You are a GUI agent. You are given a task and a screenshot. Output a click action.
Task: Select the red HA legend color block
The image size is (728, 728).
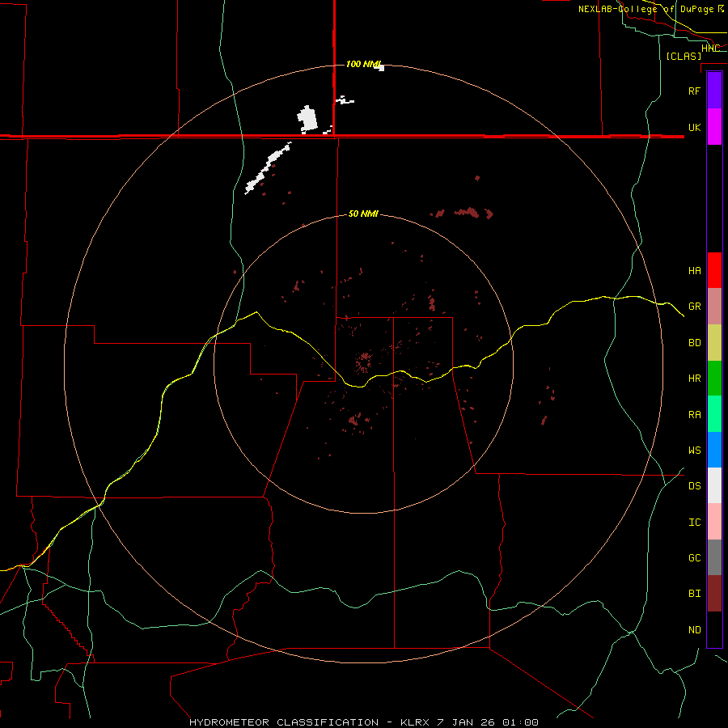point(714,270)
